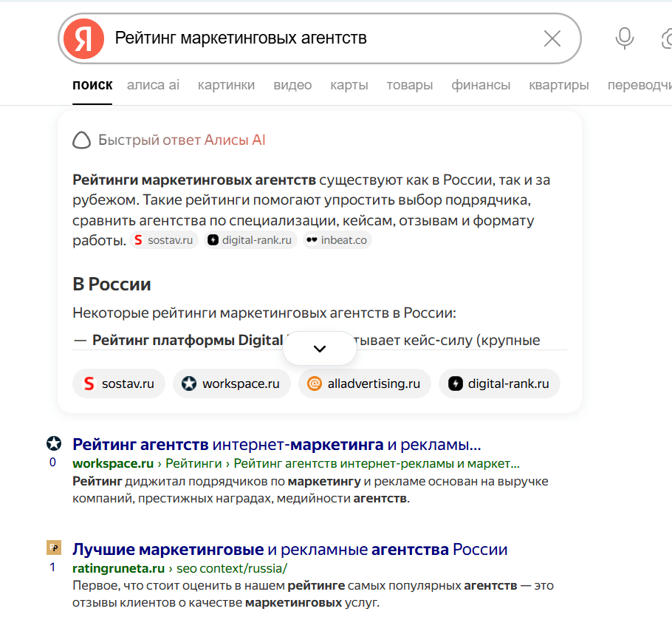Click the Alice AI outline icon
The image size is (672, 634).
82,140
